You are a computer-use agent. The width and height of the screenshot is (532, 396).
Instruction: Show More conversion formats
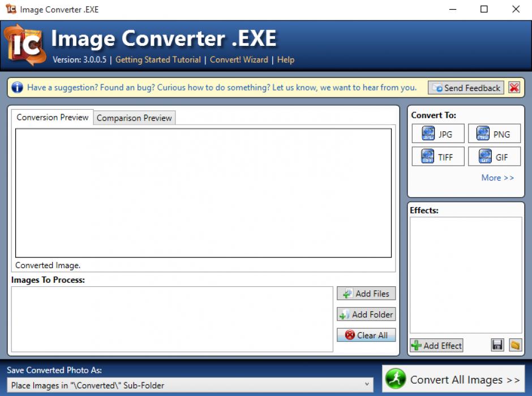pos(497,178)
